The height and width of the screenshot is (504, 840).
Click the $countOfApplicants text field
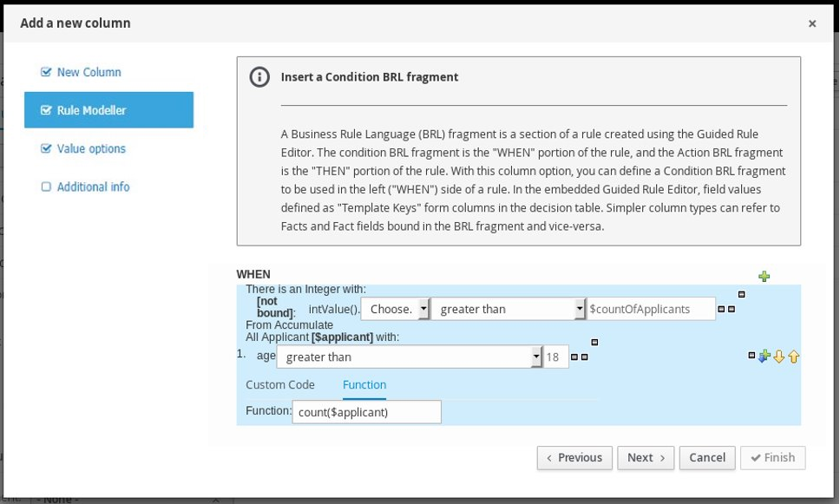point(651,309)
